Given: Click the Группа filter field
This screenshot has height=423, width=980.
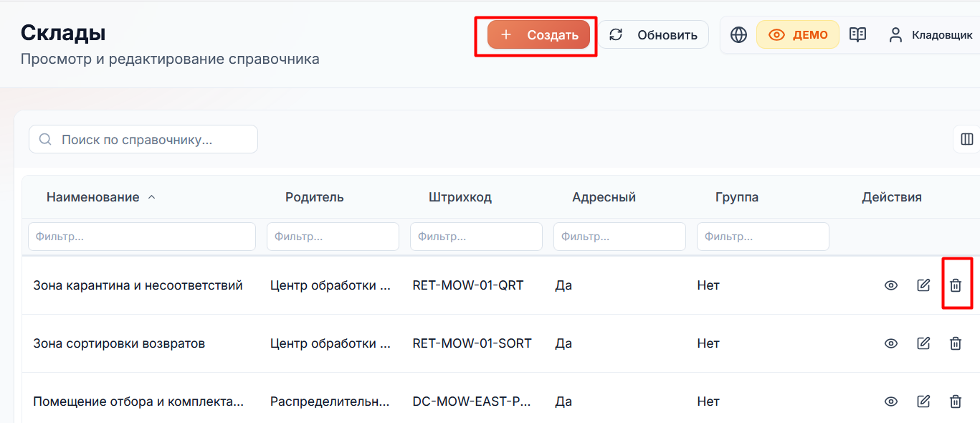Looking at the screenshot, I should point(763,236).
